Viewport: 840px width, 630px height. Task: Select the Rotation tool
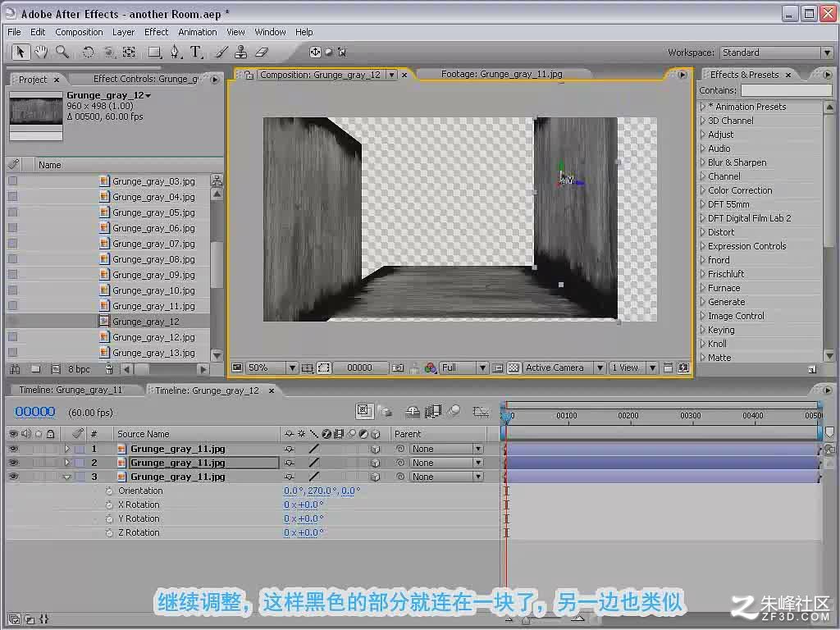tap(88, 52)
